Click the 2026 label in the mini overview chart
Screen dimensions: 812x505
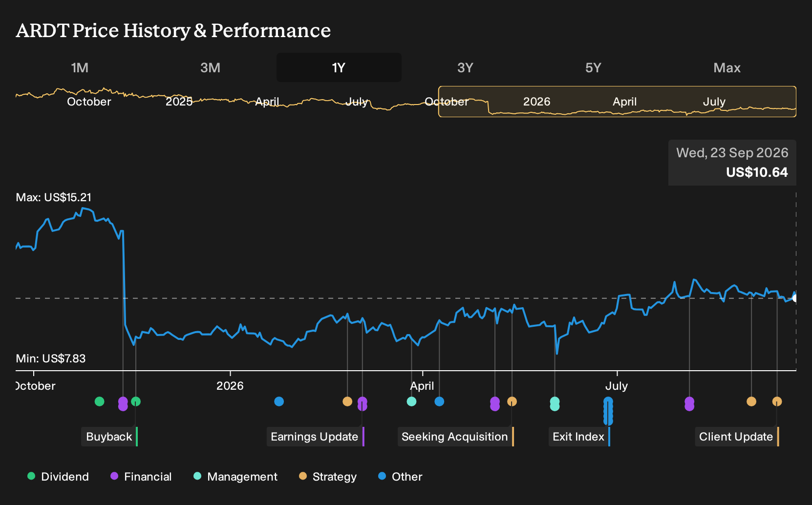(536, 102)
